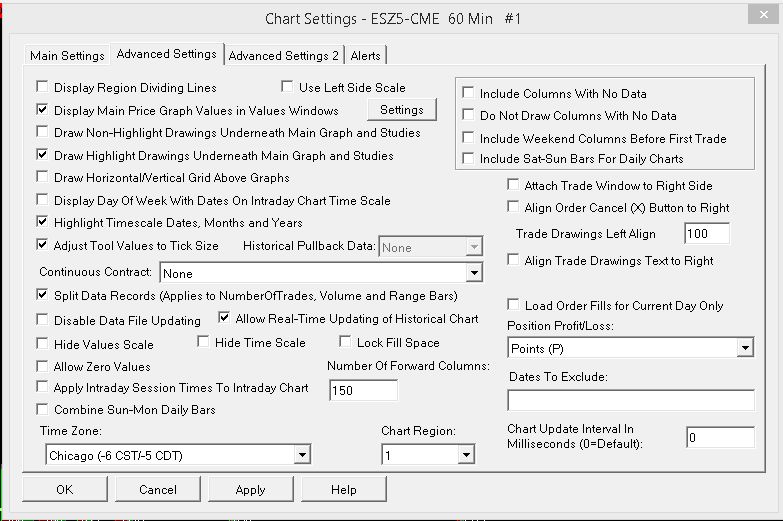Uncheck Adjust Tool Values to Tick Size

(42, 245)
